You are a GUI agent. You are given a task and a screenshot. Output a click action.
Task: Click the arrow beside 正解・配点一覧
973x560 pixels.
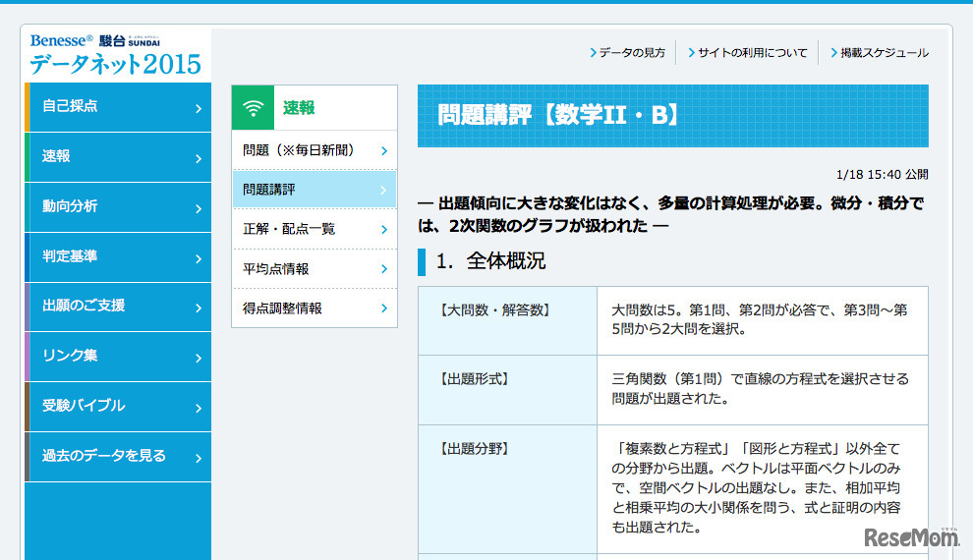[384, 230]
